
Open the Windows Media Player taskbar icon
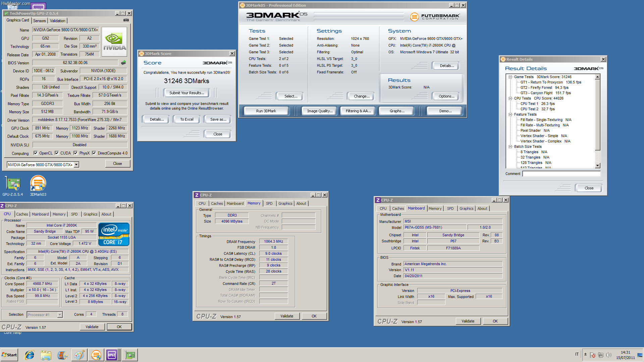pos(62,355)
